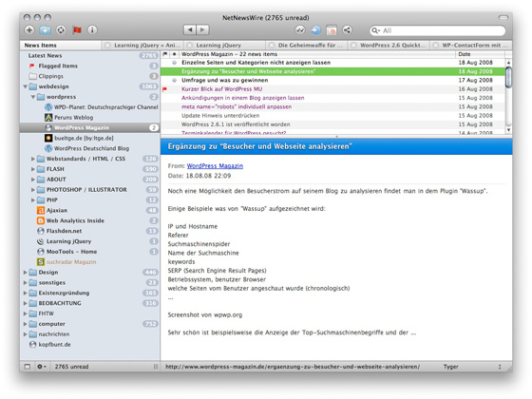Select the Learning jQuery feed icon
532x399 pixels.
coord(41,241)
